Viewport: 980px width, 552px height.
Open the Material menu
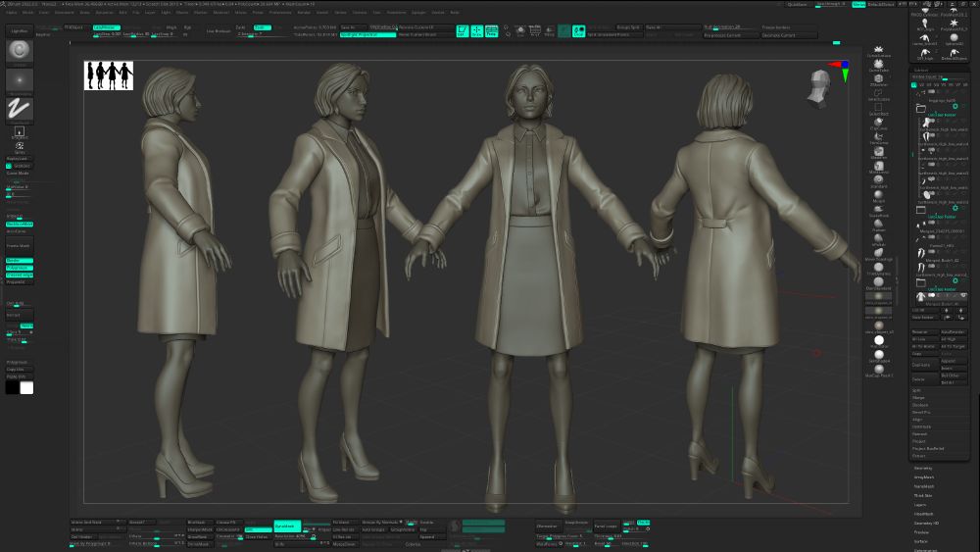[x=221, y=12]
